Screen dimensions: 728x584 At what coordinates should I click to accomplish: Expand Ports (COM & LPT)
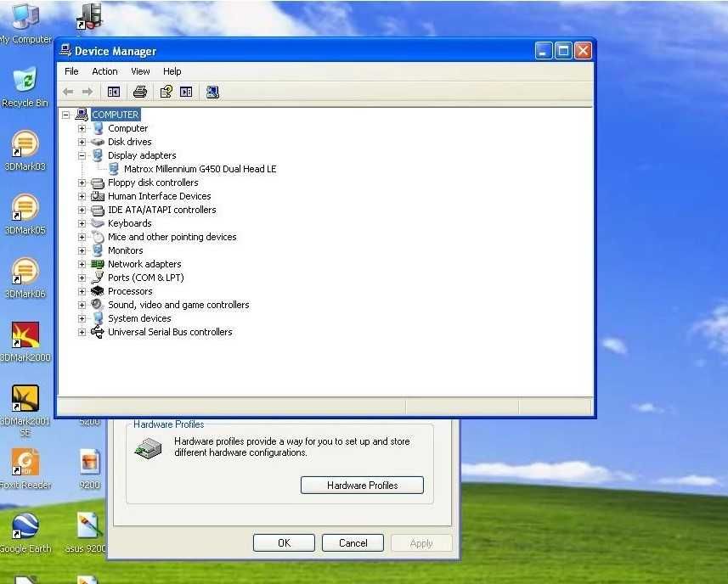pos(82,278)
